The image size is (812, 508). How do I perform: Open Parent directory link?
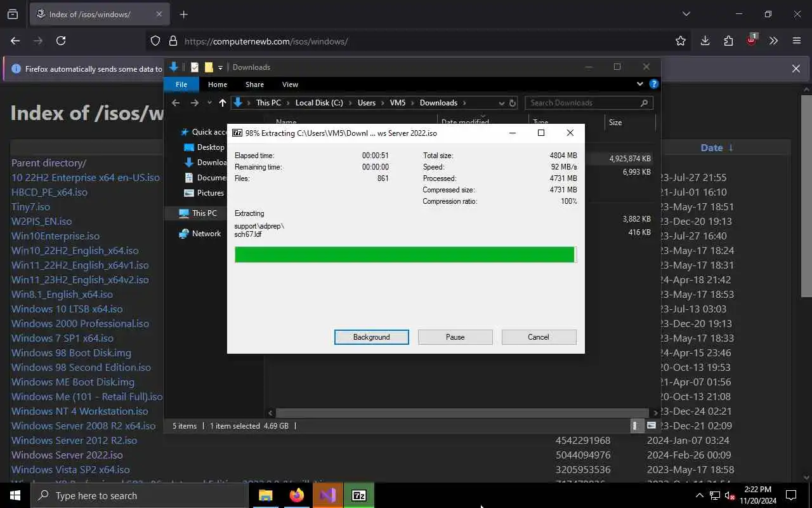(49, 163)
